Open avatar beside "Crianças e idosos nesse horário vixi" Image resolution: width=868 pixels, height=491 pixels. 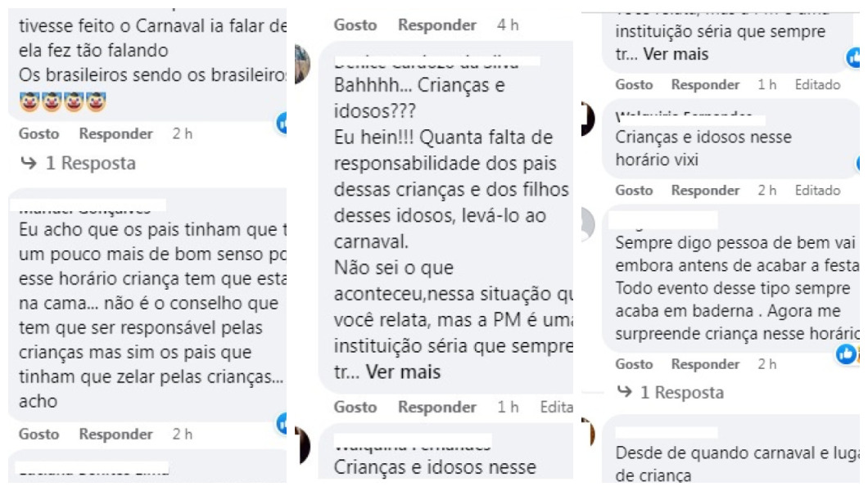pyautogui.click(x=586, y=119)
